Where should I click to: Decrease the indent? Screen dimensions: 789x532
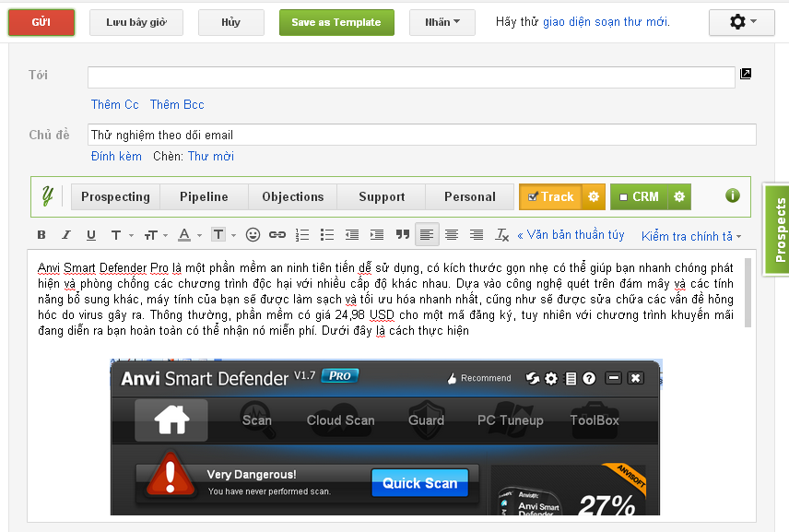pos(352,234)
